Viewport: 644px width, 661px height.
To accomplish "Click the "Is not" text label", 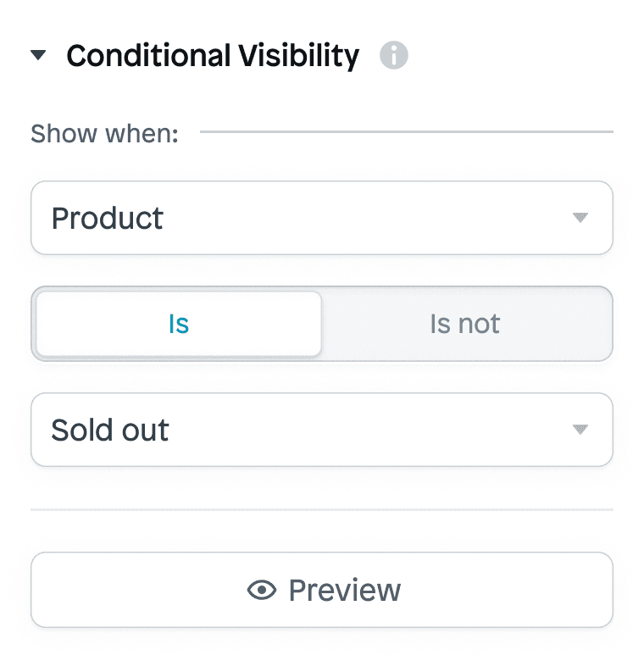I will [x=465, y=324].
